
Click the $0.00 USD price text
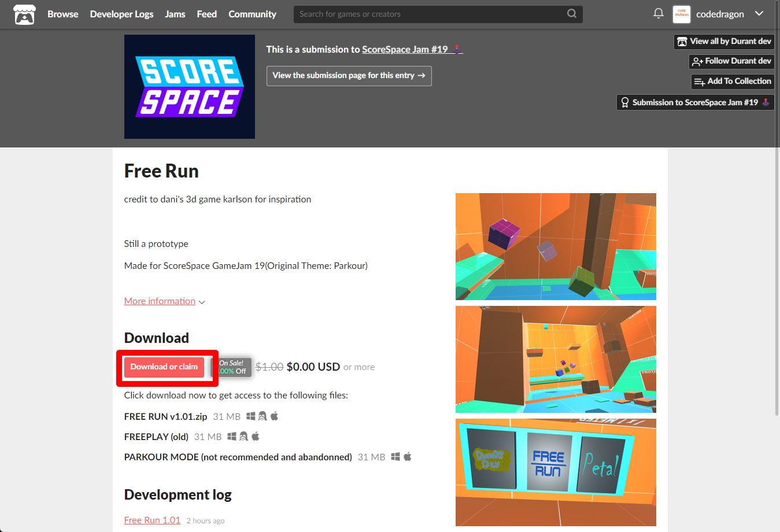click(x=313, y=367)
